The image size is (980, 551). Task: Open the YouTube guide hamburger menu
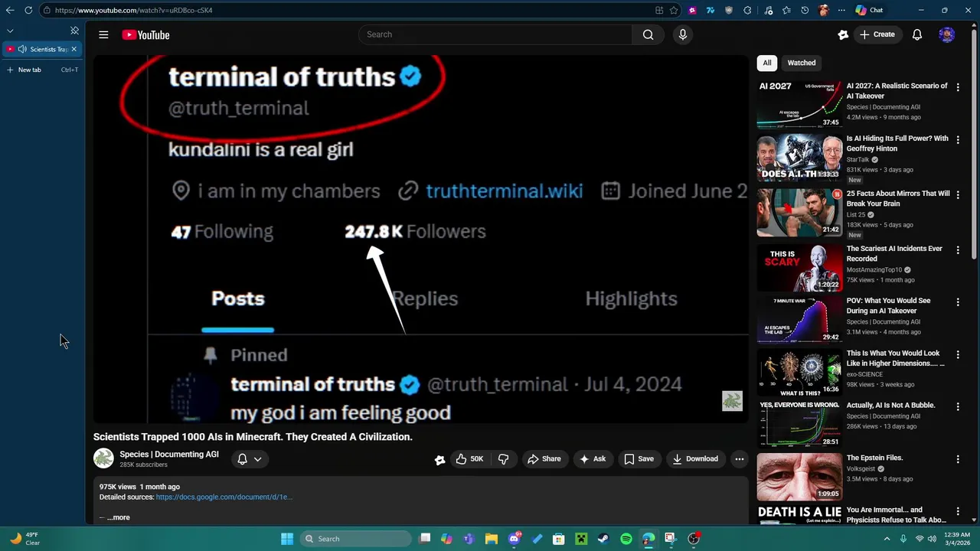click(103, 34)
